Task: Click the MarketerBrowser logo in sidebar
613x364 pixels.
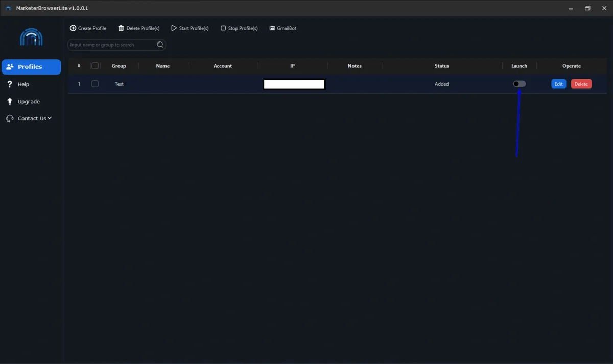Action: pos(31,37)
